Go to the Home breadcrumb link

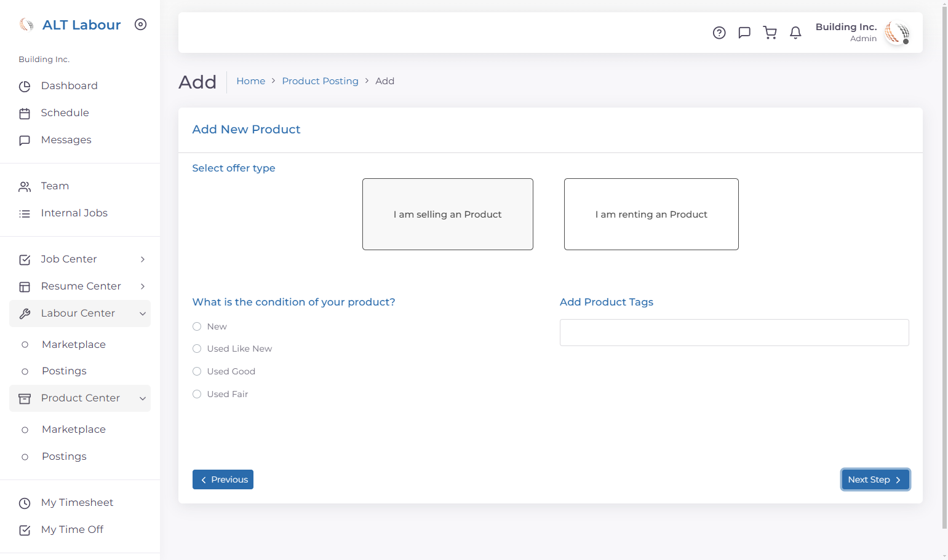251,81
